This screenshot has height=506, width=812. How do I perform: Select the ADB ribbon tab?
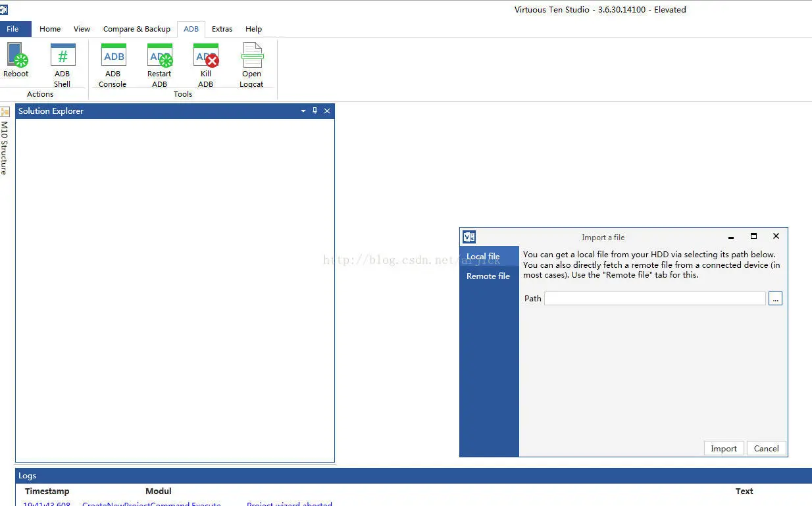click(x=191, y=29)
